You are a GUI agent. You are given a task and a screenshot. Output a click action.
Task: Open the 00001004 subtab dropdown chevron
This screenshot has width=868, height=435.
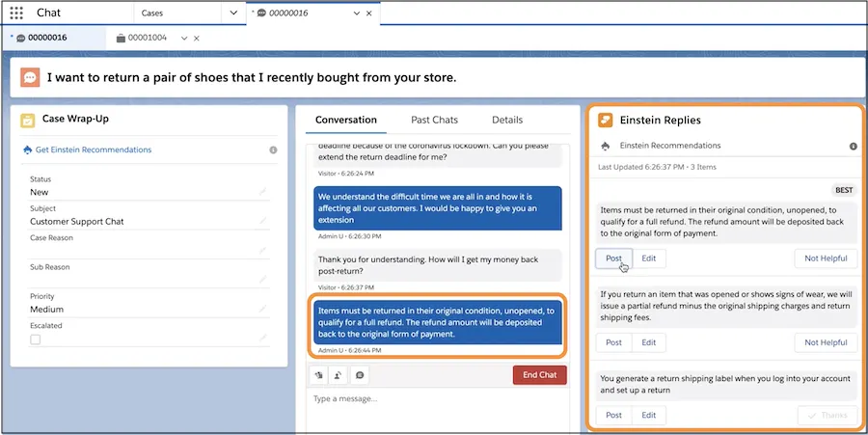183,39
